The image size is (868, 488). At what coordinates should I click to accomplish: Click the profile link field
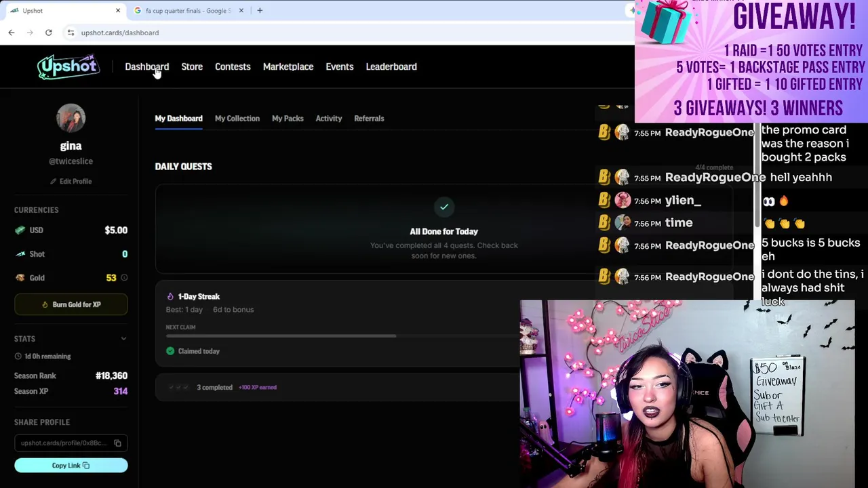click(x=71, y=443)
